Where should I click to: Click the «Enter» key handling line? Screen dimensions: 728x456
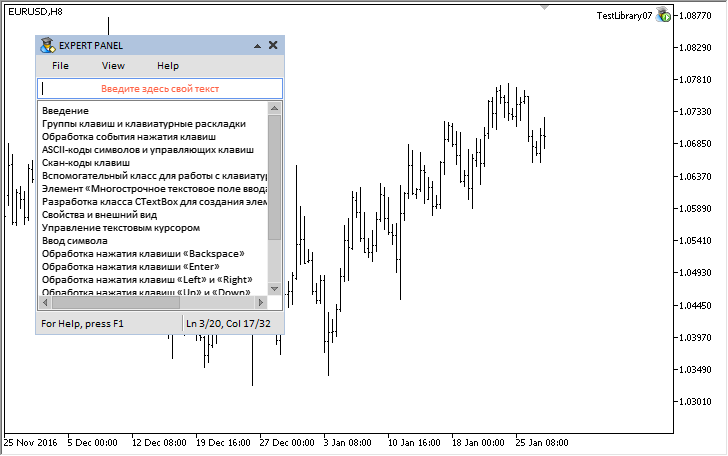130,267
